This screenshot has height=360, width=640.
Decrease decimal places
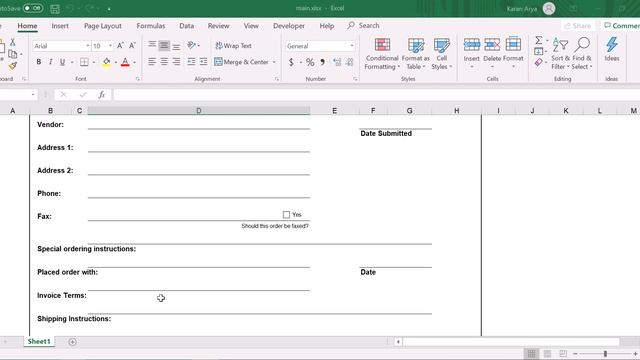[350, 62]
